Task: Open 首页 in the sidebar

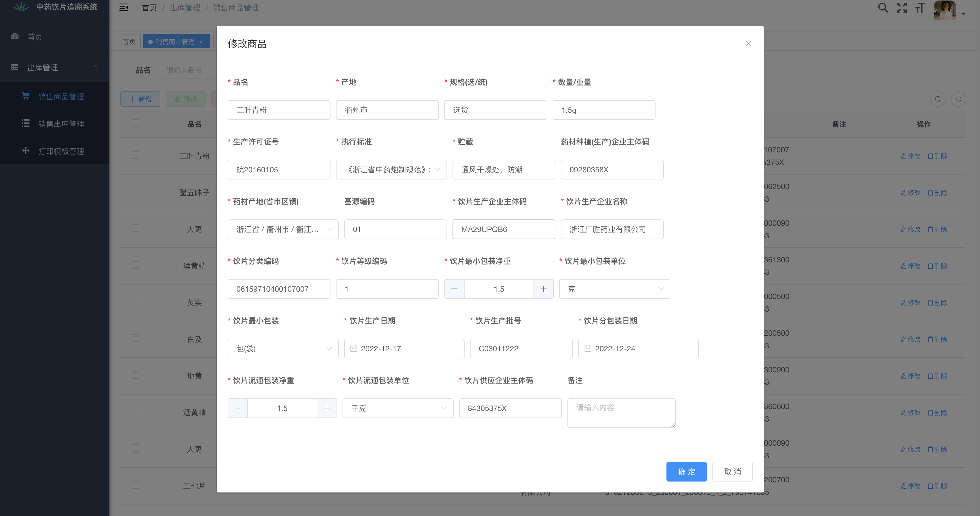Action: click(55, 37)
